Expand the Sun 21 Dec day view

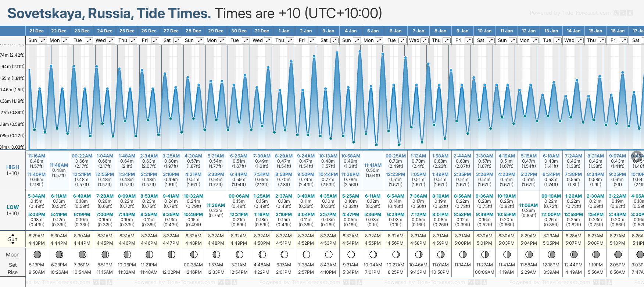click(43, 40)
